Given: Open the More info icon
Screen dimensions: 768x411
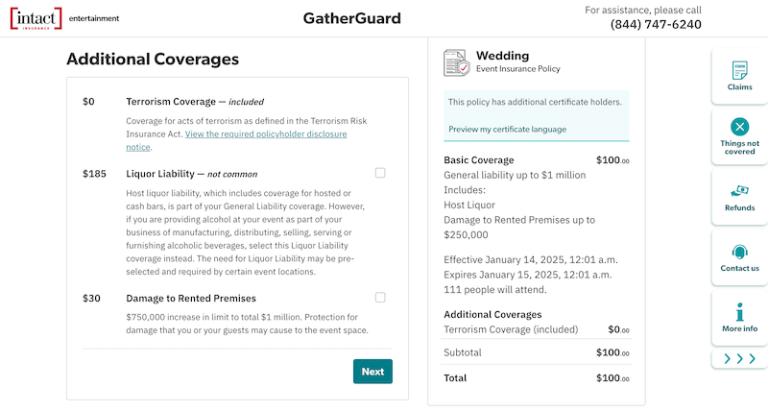Looking at the screenshot, I should tap(739, 312).
